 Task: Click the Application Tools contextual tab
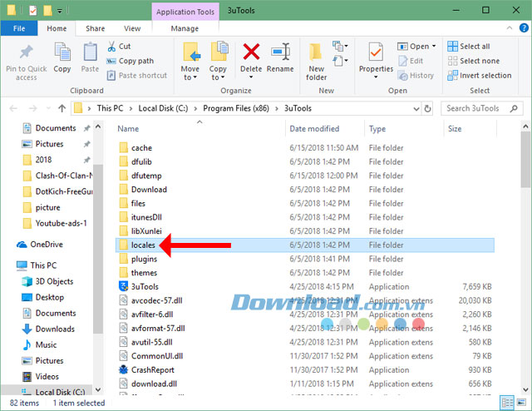pyautogui.click(x=185, y=12)
